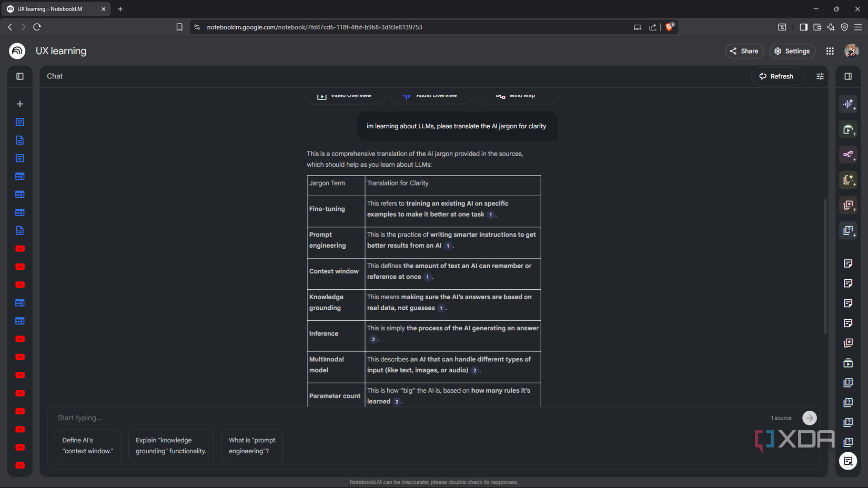Open a new browser tab
Viewport: 868px width, 488px height.
coord(120,9)
